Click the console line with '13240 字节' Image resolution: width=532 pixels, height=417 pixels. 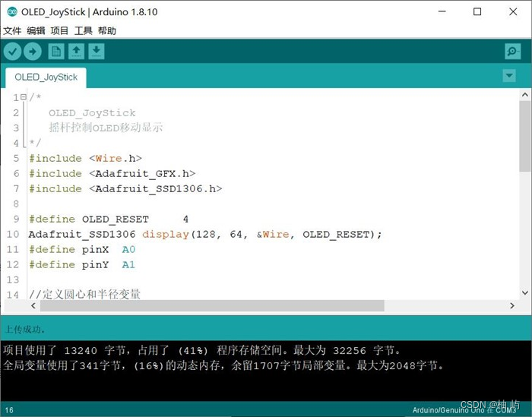tap(202, 350)
